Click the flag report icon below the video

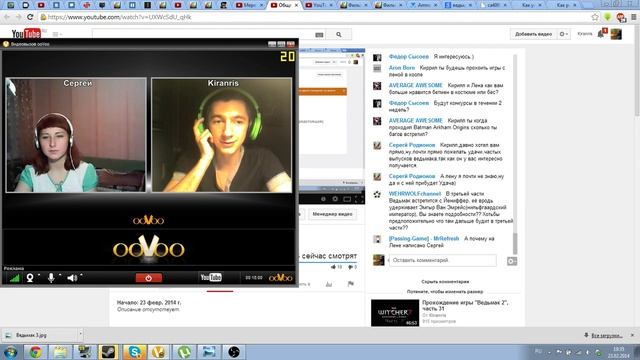351,284
